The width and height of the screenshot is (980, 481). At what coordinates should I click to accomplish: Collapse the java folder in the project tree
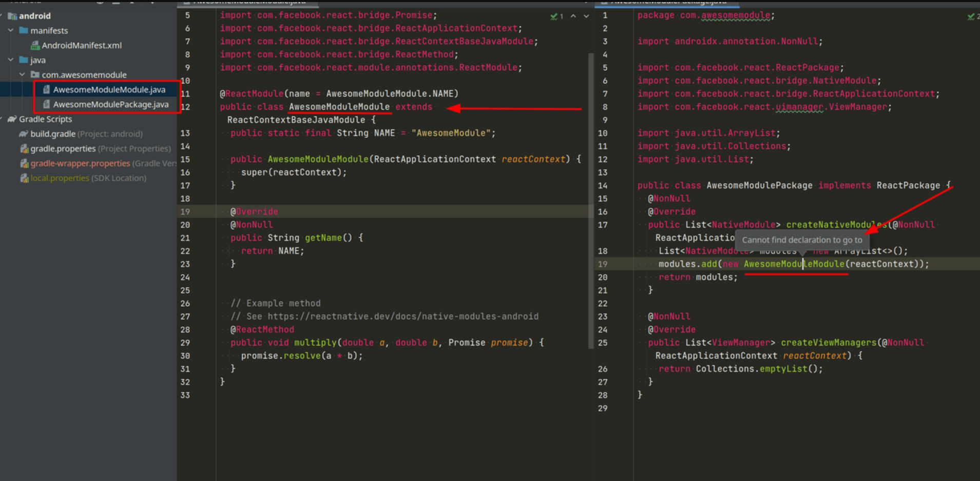point(10,60)
